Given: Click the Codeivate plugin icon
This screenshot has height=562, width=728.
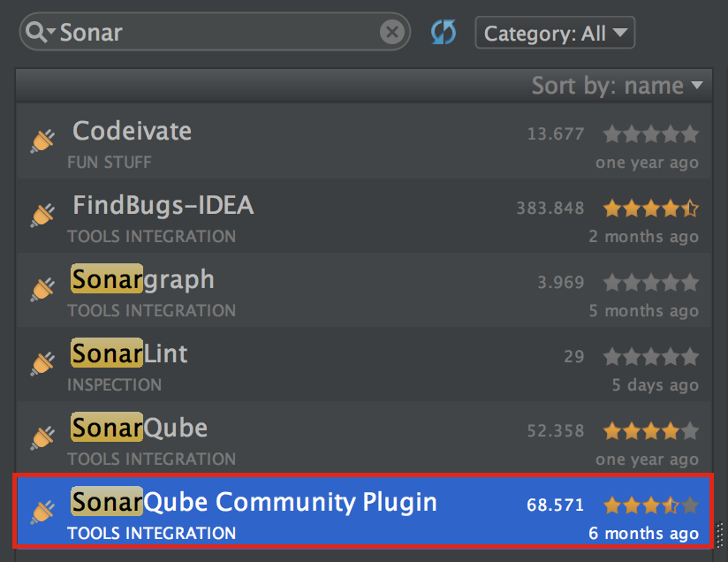Looking at the screenshot, I should [42, 140].
